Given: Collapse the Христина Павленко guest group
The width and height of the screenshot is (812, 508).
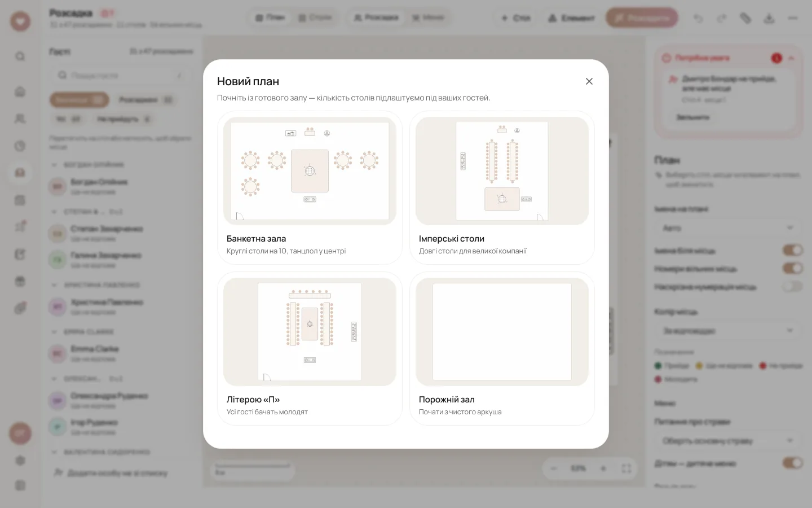Looking at the screenshot, I should click(x=54, y=285).
